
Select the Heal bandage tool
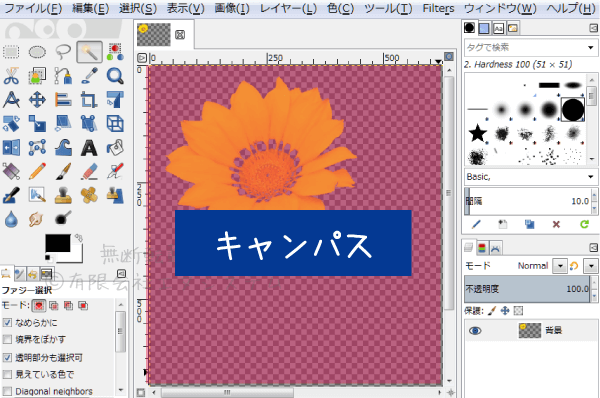tap(89, 195)
